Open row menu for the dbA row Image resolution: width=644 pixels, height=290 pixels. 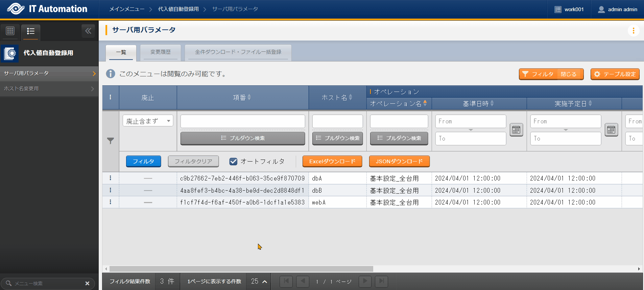[111, 178]
